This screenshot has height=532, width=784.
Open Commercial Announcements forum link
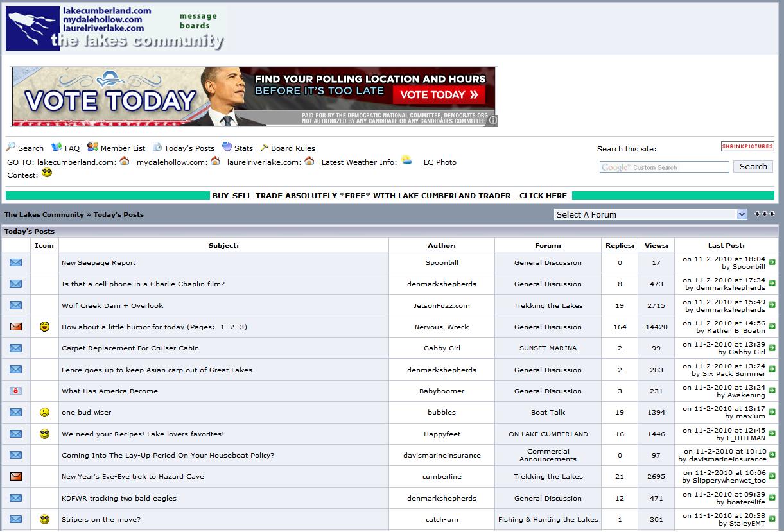[x=548, y=455]
